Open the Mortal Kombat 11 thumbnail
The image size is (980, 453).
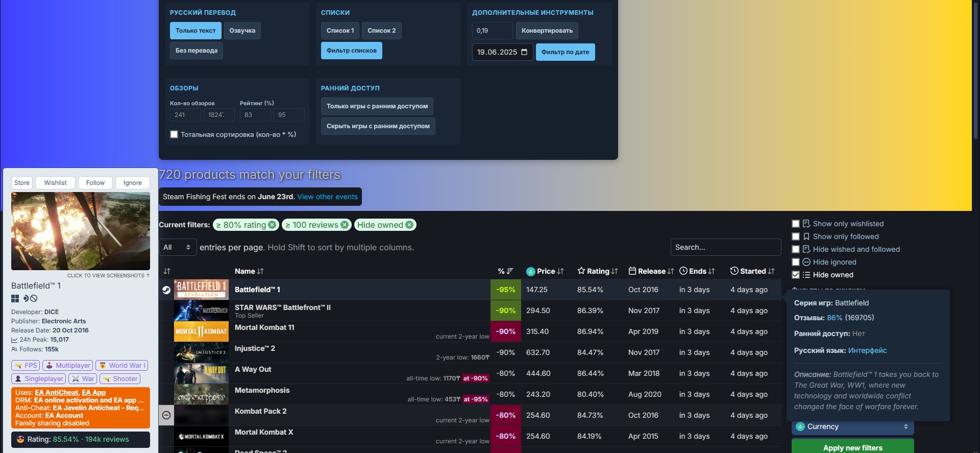click(201, 331)
